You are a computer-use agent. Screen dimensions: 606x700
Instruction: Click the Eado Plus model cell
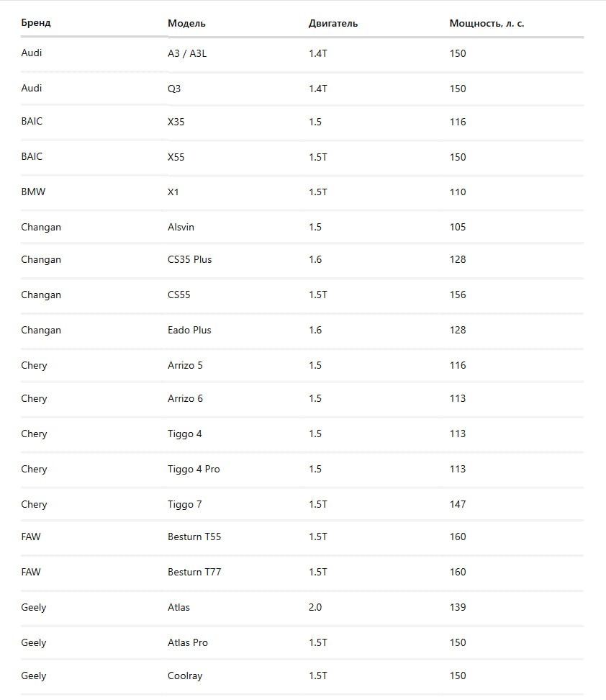189,330
